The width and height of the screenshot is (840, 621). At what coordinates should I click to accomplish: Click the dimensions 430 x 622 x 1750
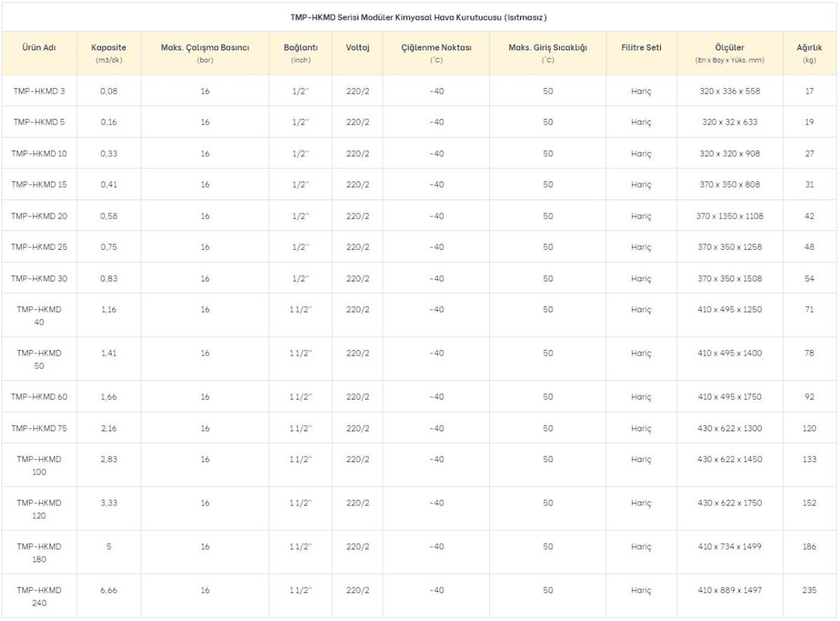(x=730, y=503)
